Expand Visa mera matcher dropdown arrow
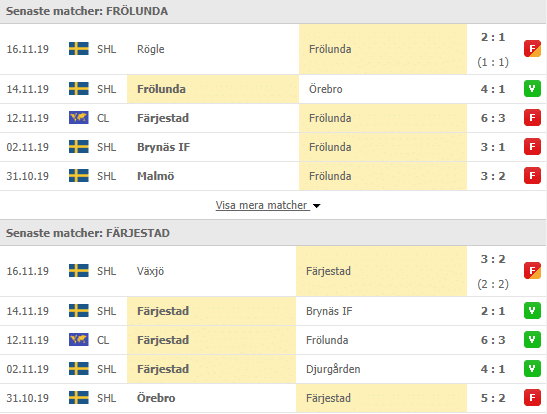Viewport: 547px width, 414px height. pos(316,206)
